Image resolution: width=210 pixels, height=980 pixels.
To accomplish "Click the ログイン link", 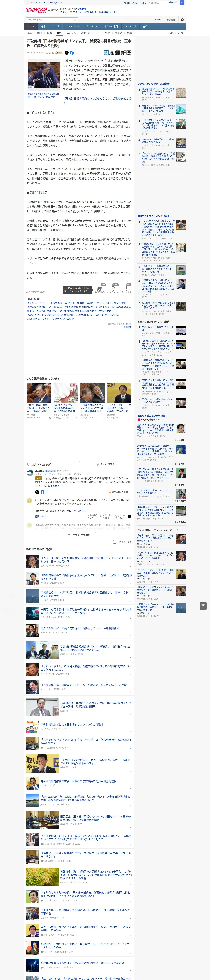I will coord(64,12).
